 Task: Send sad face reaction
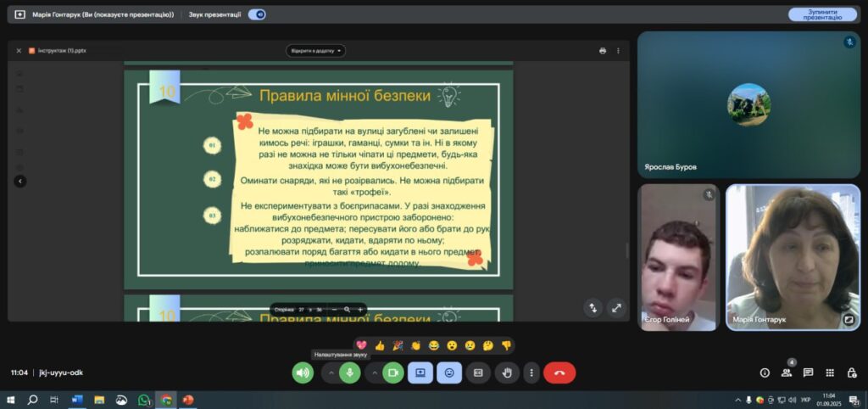pos(470,346)
